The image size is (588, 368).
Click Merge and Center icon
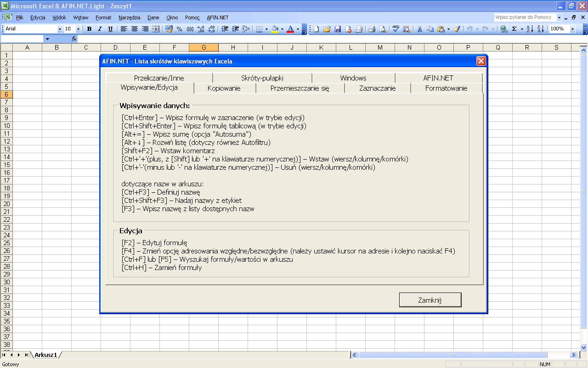[x=156, y=29]
